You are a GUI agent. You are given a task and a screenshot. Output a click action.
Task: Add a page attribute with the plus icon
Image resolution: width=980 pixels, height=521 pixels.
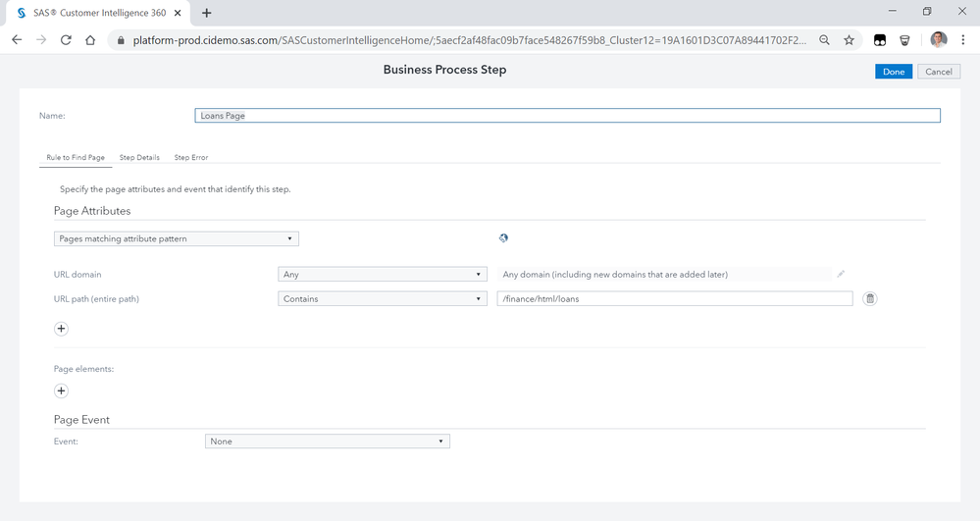pyautogui.click(x=61, y=329)
